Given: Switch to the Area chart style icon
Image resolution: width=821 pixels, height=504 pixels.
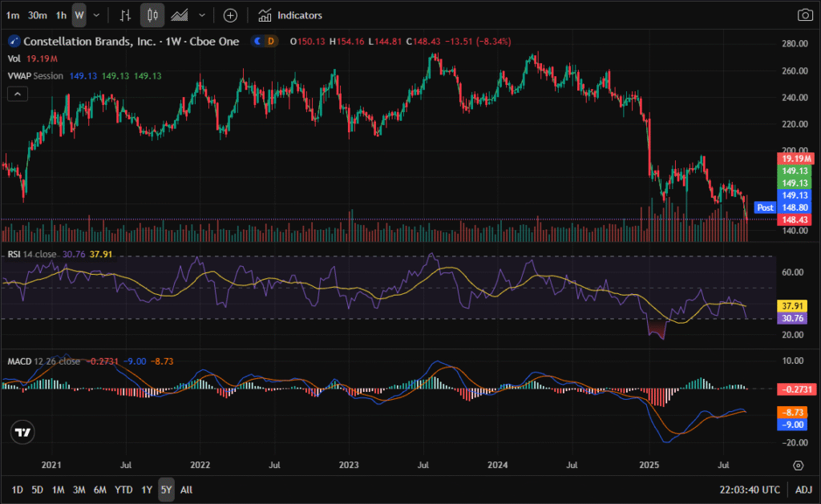Looking at the screenshot, I should coord(180,15).
